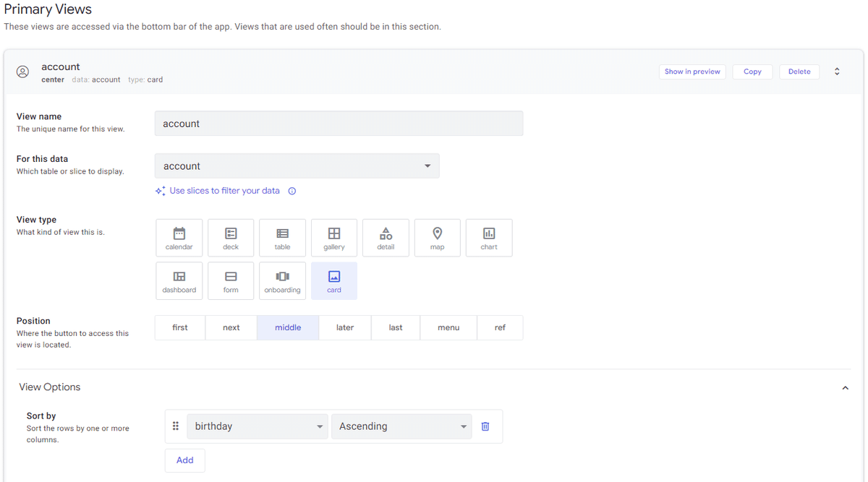Select the map view type
The width and height of the screenshot is (868, 482).
coord(437,238)
